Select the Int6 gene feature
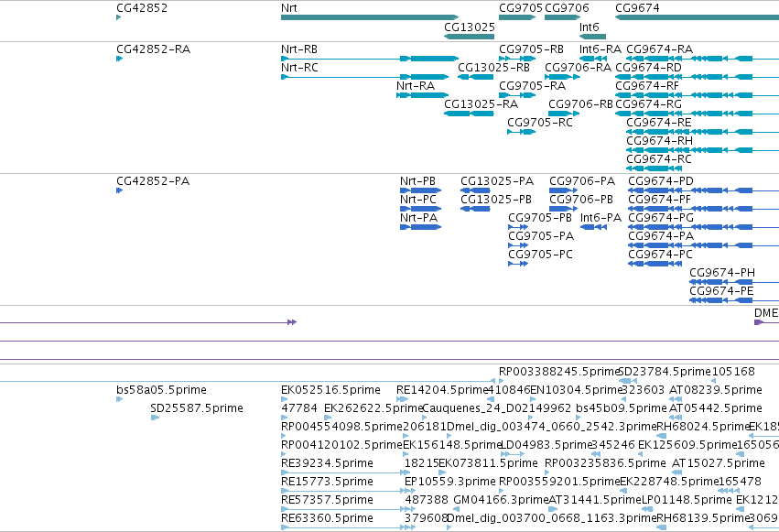Image resolution: width=779 pixels, height=532 pixels. pos(592,37)
